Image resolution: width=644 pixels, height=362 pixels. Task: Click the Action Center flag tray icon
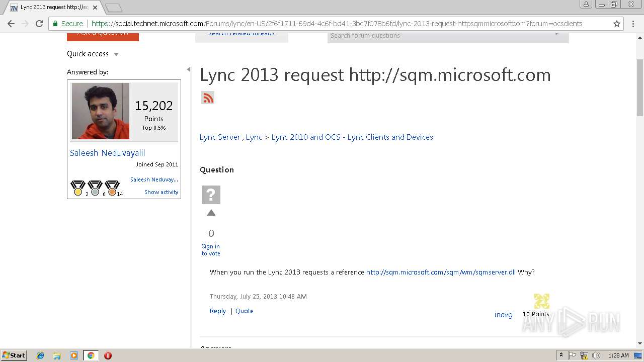point(572,355)
